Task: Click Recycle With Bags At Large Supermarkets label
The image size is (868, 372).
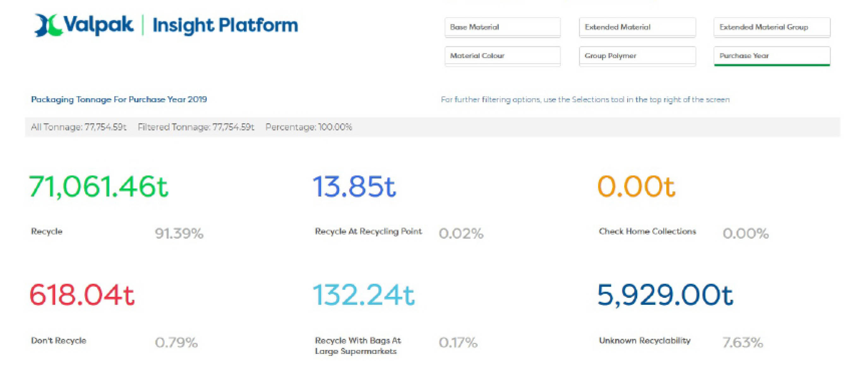Action: 357,345
